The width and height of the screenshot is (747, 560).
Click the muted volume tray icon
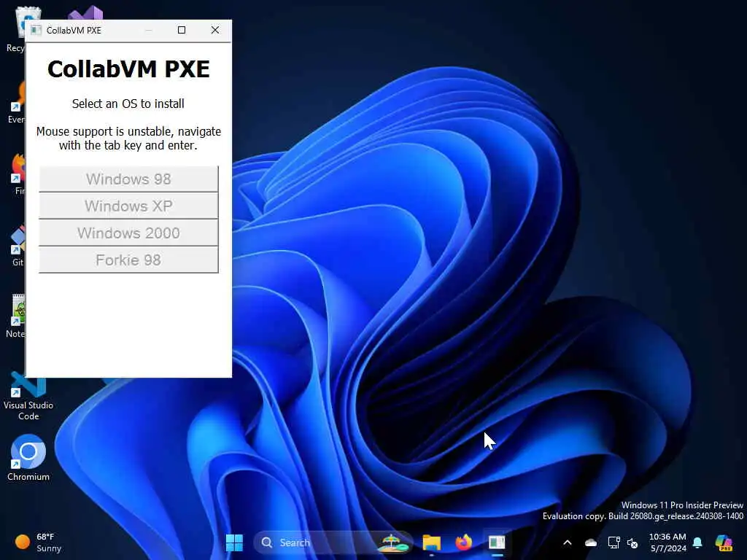(632, 542)
